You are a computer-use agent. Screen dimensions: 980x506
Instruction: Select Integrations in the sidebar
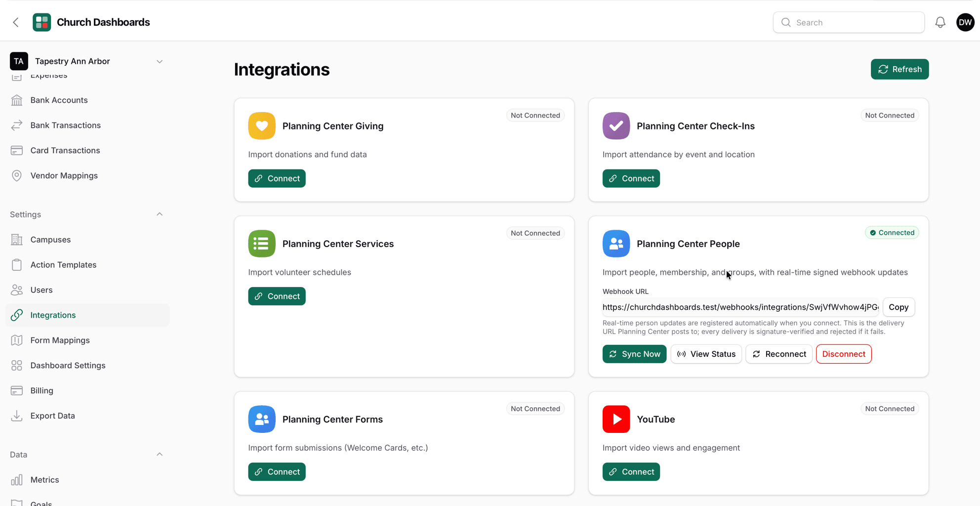(x=87, y=315)
